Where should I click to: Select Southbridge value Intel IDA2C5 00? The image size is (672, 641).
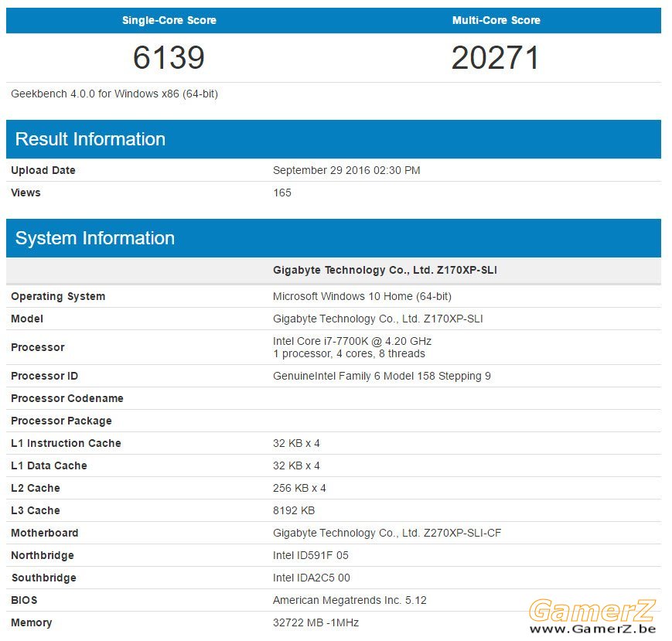pyautogui.click(x=312, y=578)
